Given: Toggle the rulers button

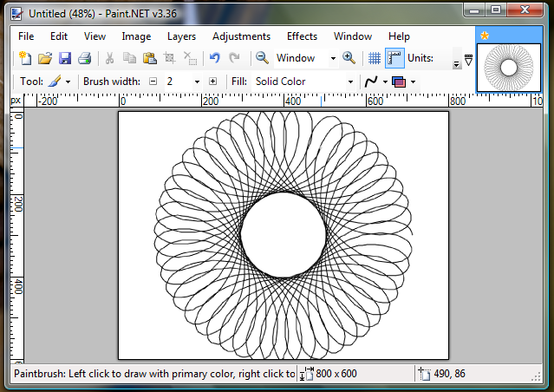Looking at the screenshot, I should tap(394, 58).
